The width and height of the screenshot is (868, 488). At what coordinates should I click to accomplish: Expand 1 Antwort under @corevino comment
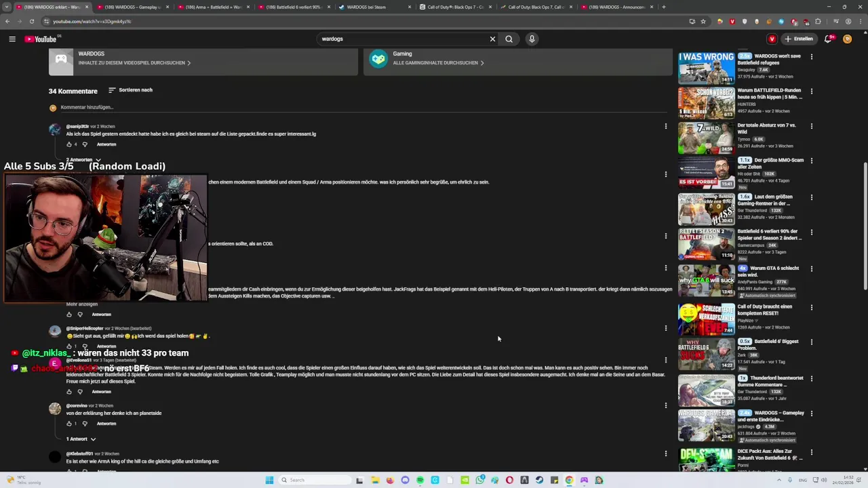click(x=81, y=439)
